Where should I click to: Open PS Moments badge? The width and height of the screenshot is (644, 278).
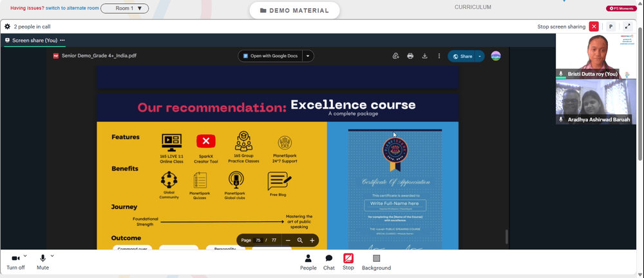pyautogui.click(x=621, y=8)
